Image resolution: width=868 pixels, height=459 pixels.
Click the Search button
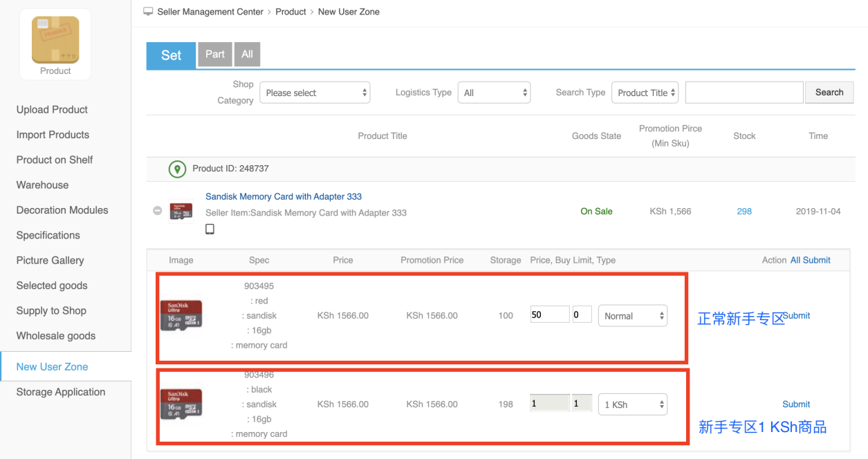829,93
